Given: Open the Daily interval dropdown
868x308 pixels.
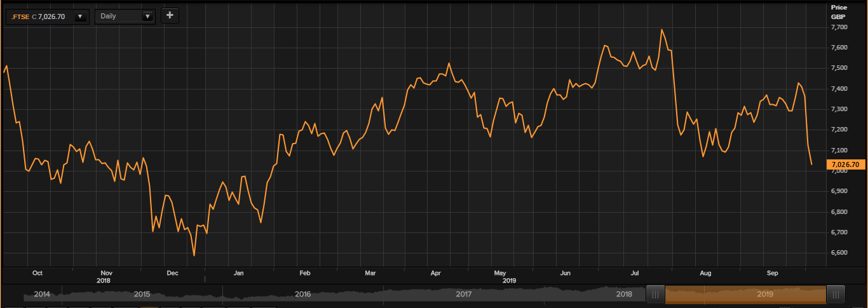Looking at the screenshot, I should 125,16.
